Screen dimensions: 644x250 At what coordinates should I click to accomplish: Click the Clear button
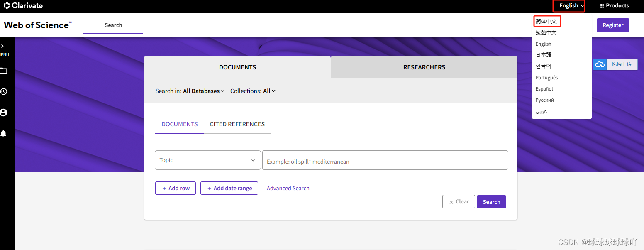(459, 202)
